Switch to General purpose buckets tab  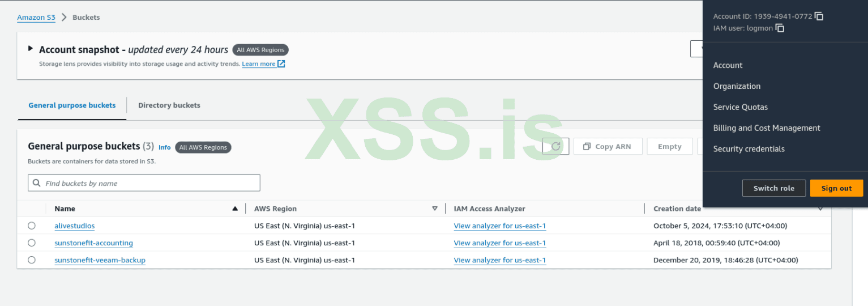(72, 105)
